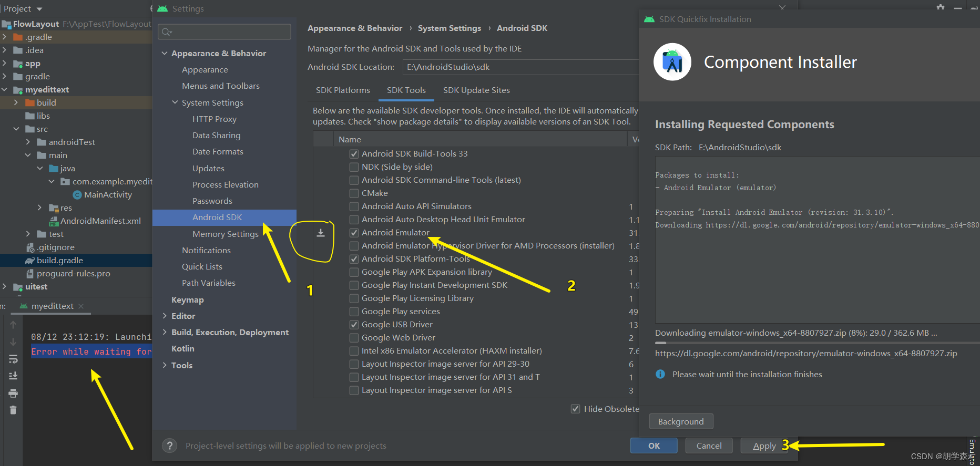Click the Settings search field
The width and height of the screenshot is (980, 466).
point(224,32)
